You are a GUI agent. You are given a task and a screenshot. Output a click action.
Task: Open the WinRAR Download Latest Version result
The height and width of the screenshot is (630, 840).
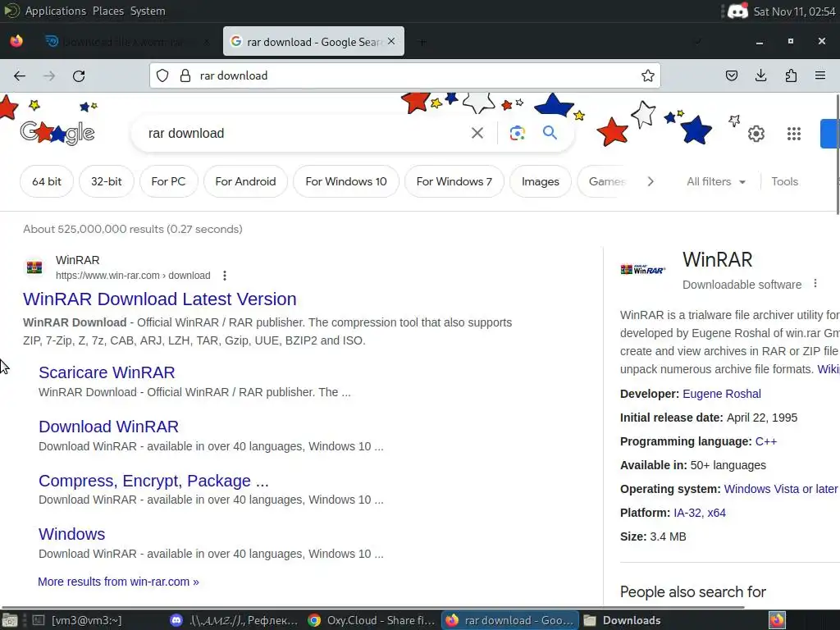(160, 299)
